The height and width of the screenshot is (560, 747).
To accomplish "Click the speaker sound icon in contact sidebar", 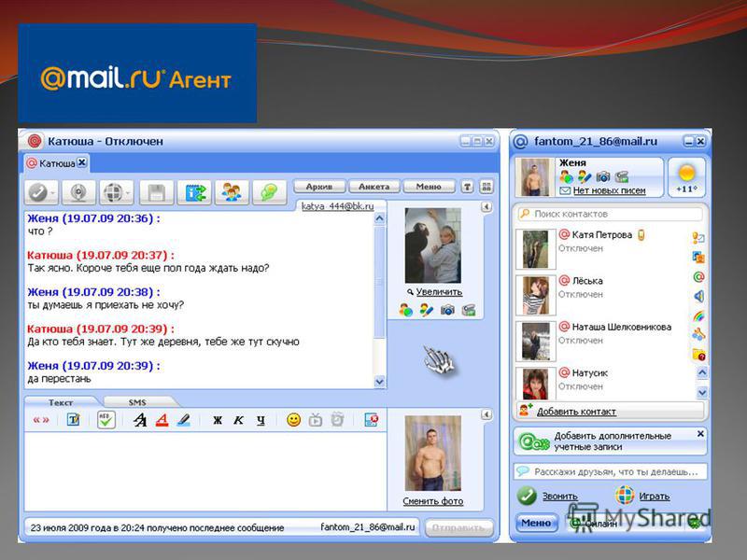I will 698,297.
